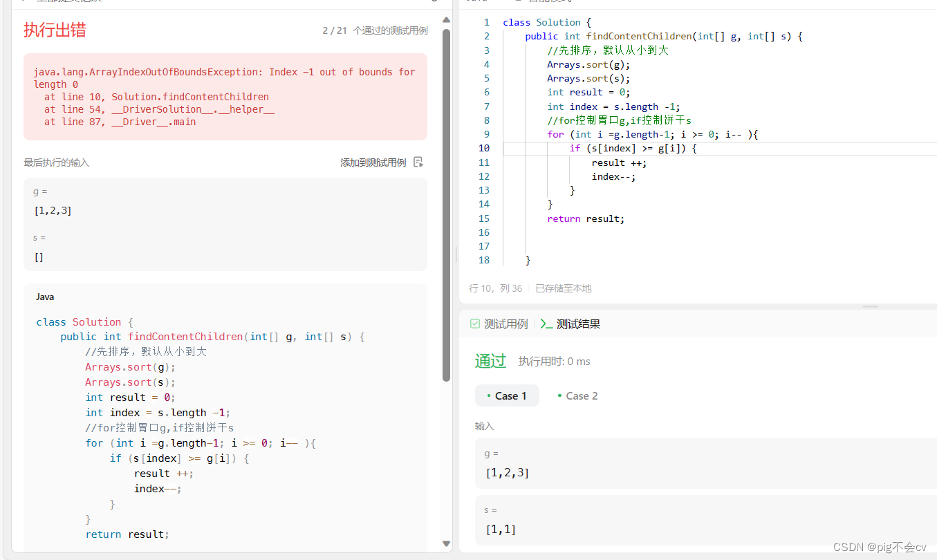937x560 pixels.
Task: Click the [1,2,3] value in last executed input
Action: (53, 210)
